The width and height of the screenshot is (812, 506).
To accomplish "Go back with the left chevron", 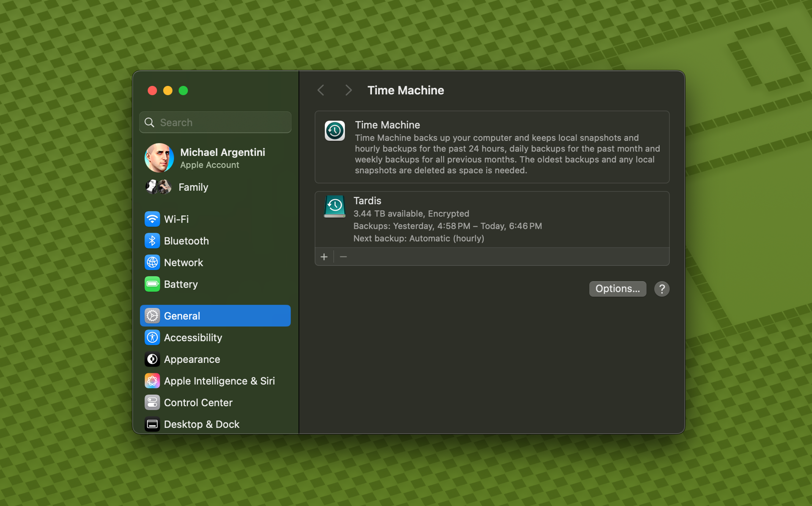I will (321, 90).
